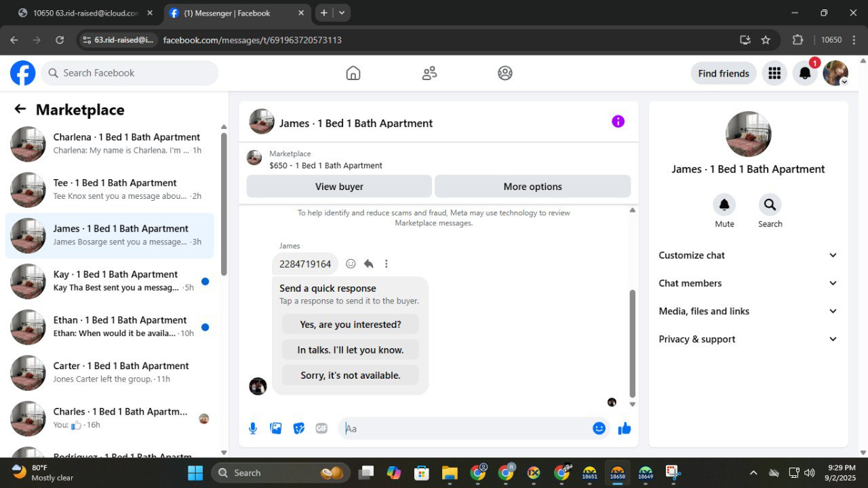Bookmark this page with the star icon

[766, 40]
